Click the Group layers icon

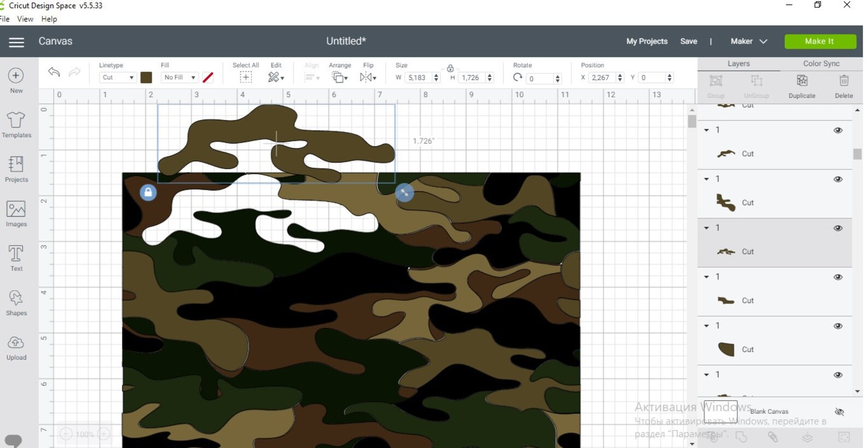point(715,81)
